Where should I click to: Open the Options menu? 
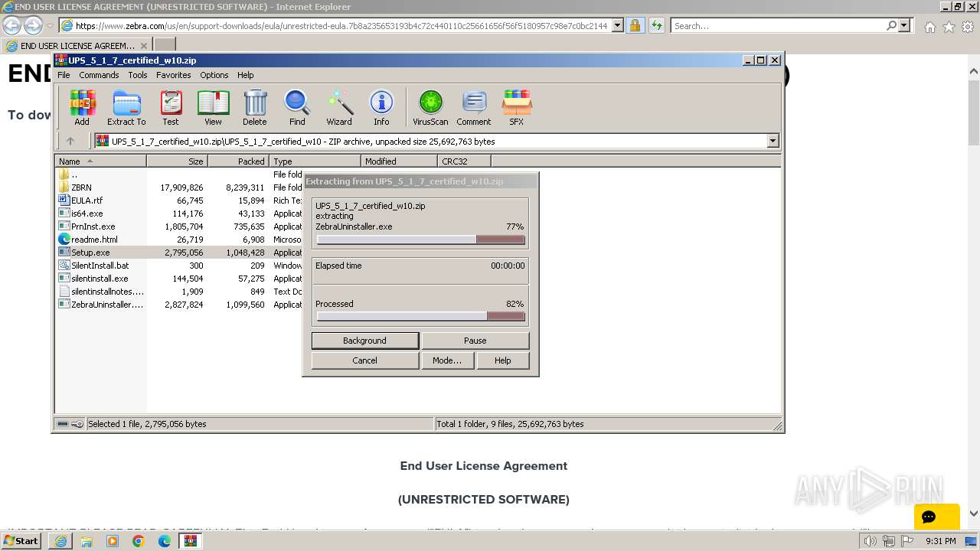pos(214,75)
